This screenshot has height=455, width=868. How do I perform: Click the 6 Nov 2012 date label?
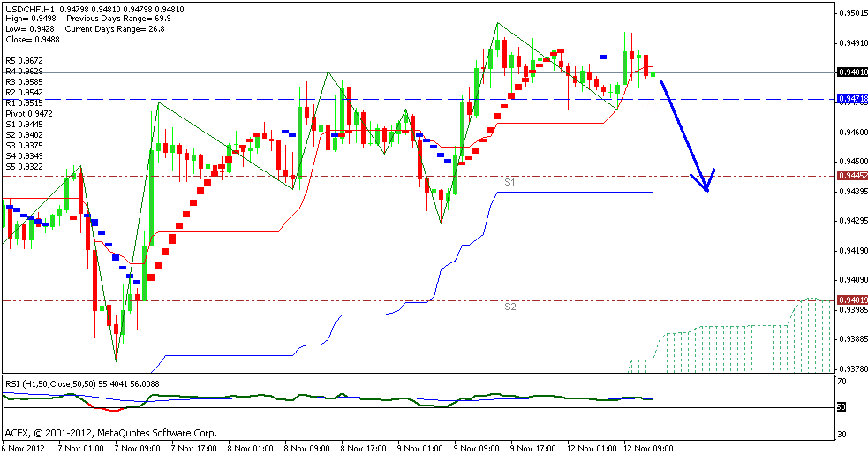pos(26,448)
